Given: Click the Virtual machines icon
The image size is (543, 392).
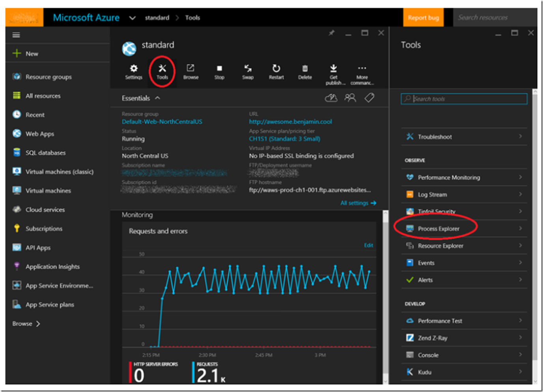Looking at the screenshot, I should pyautogui.click(x=17, y=190).
